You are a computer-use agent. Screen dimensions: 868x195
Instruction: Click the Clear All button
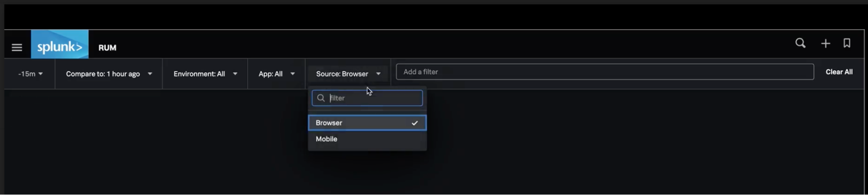pyautogui.click(x=839, y=72)
